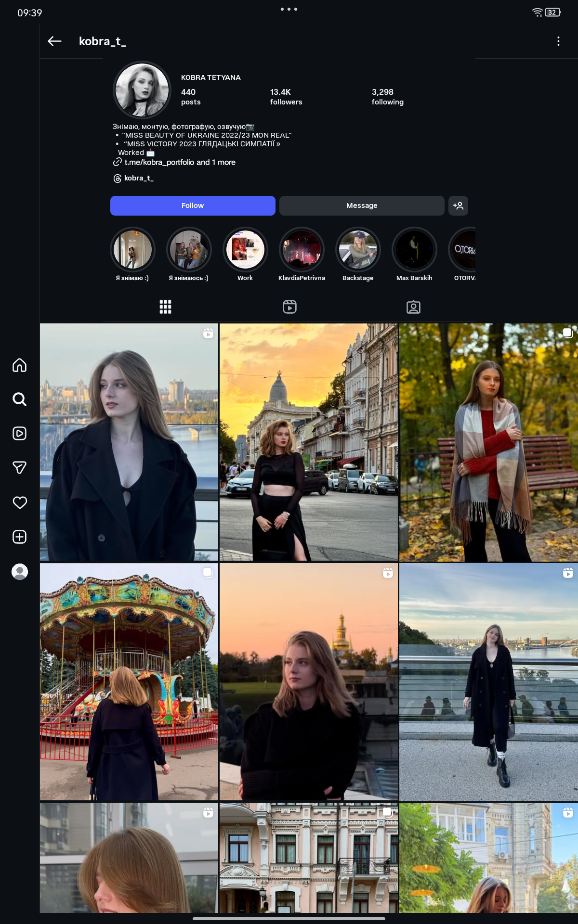Screen dimensions: 578x924
Task: View the Backstage story highlight
Action: click(358, 250)
